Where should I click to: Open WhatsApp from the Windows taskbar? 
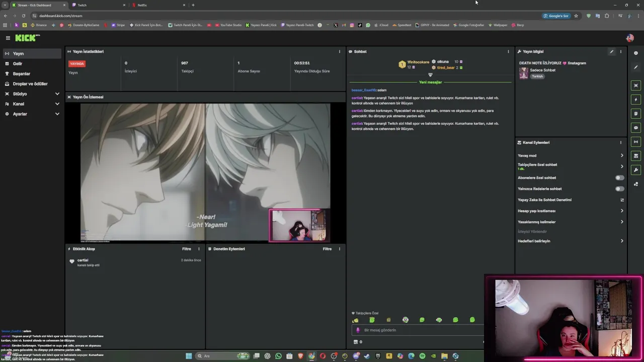tap(278, 356)
